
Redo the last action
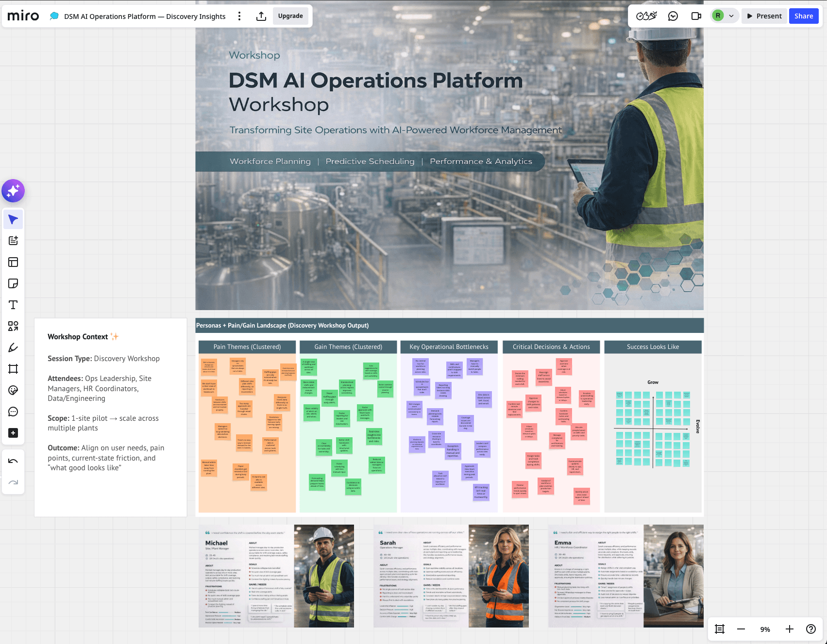click(13, 482)
